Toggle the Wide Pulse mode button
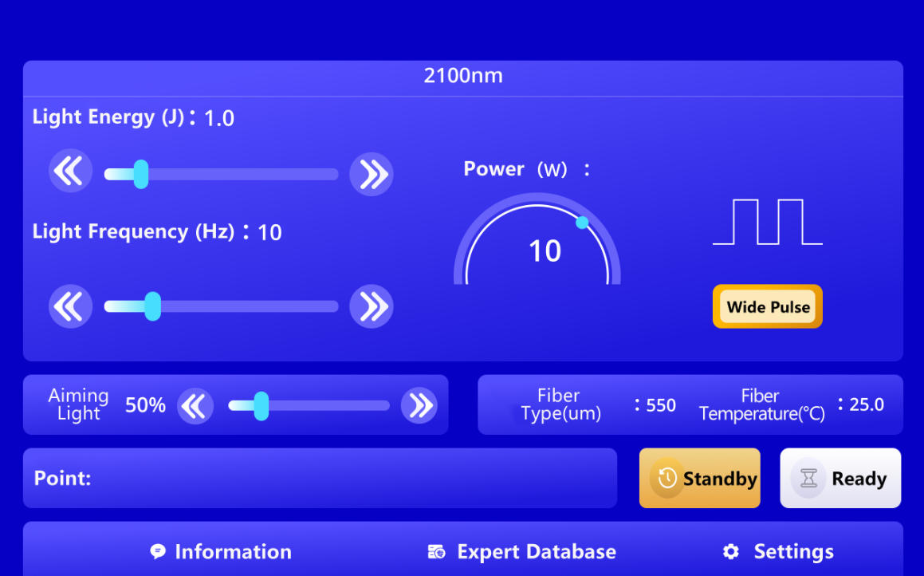This screenshot has width=924, height=576. (767, 307)
